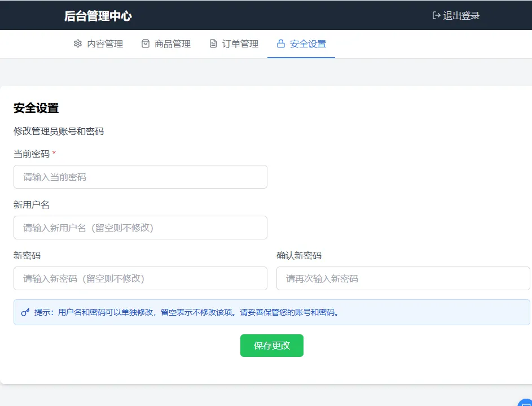Click the 当前密码 input field
532x406 pixels.
(x=140, y=177)
